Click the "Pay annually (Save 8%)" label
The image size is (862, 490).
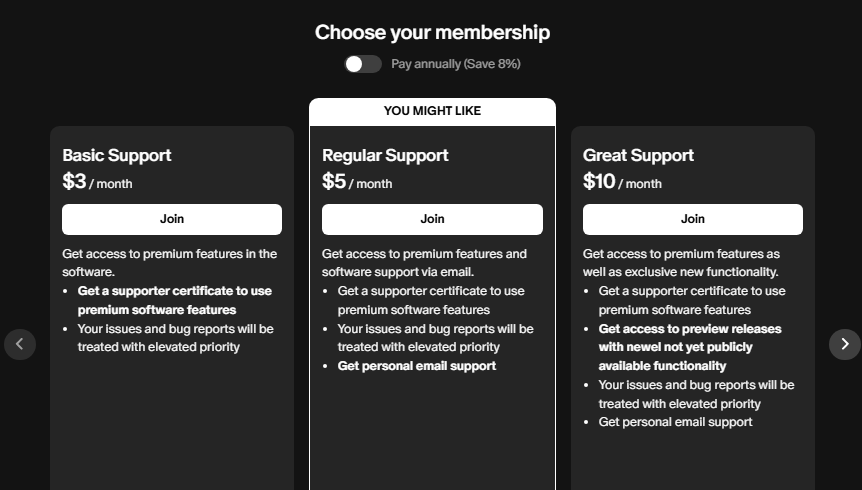455,64
